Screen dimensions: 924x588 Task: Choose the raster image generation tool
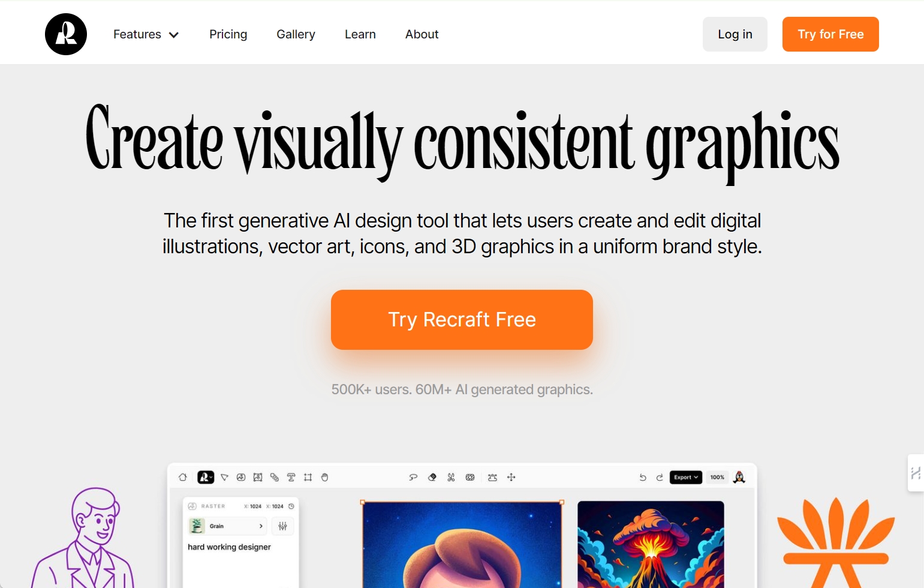(241, 478)
